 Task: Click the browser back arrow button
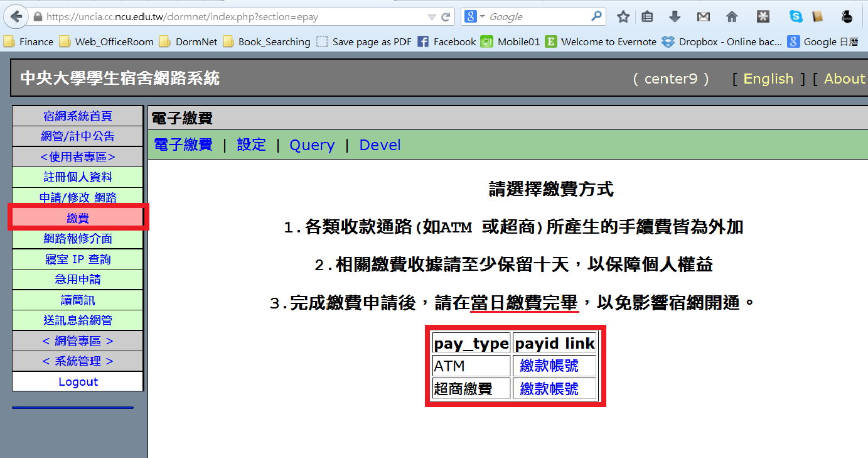click(x=16, y=17)
